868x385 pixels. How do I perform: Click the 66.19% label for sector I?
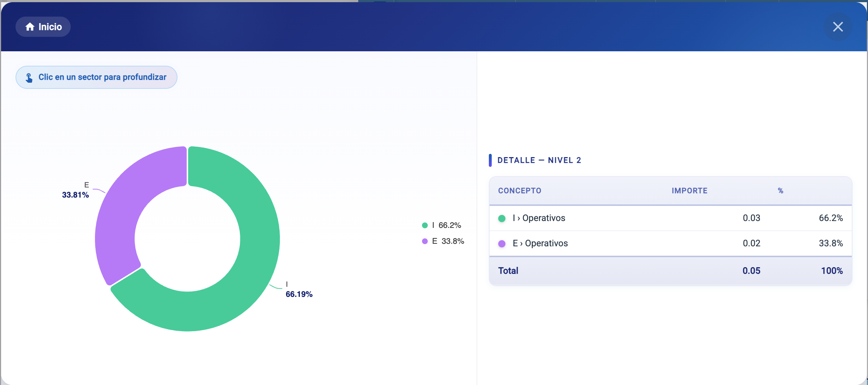click(x=299, y=294)
